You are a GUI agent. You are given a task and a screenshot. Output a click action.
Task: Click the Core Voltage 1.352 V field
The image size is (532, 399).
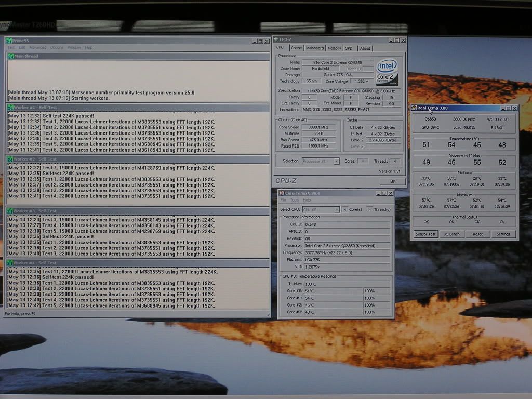pos(362,82)
